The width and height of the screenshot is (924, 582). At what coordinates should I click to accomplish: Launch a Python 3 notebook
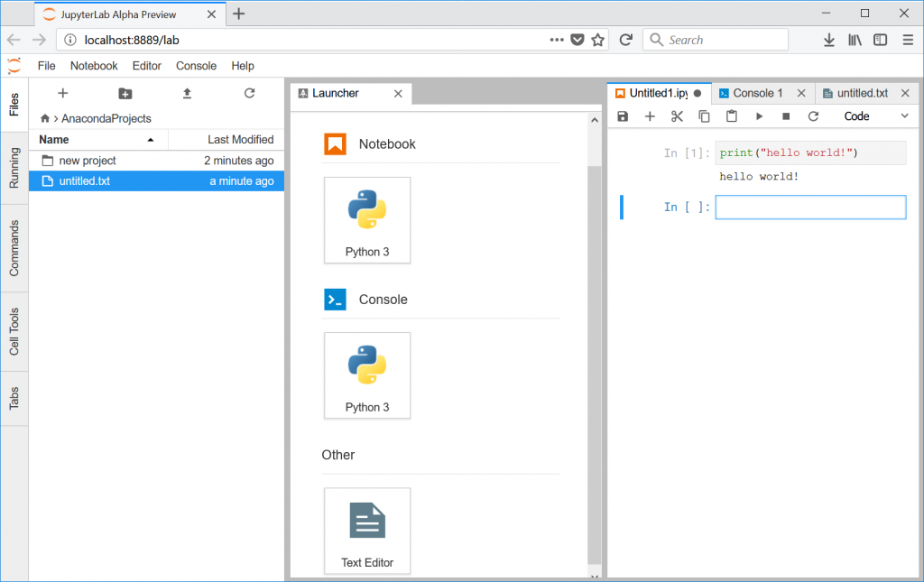tap(367, 219)
